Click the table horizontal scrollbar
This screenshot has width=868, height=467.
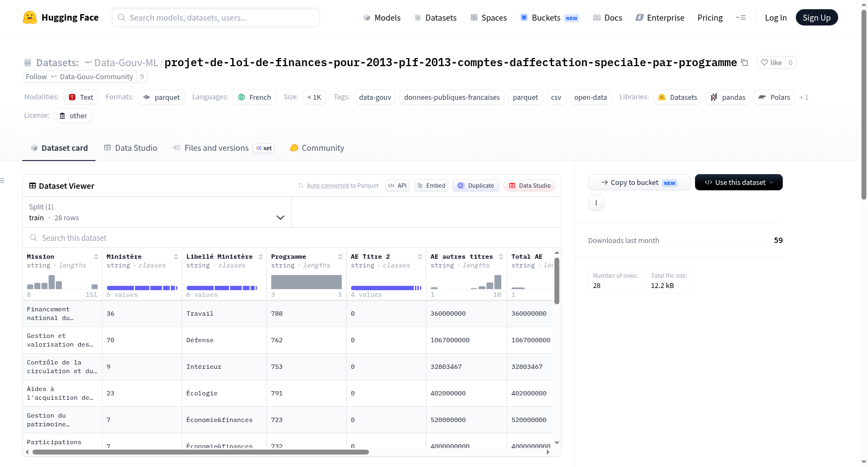tap(201, 452)
